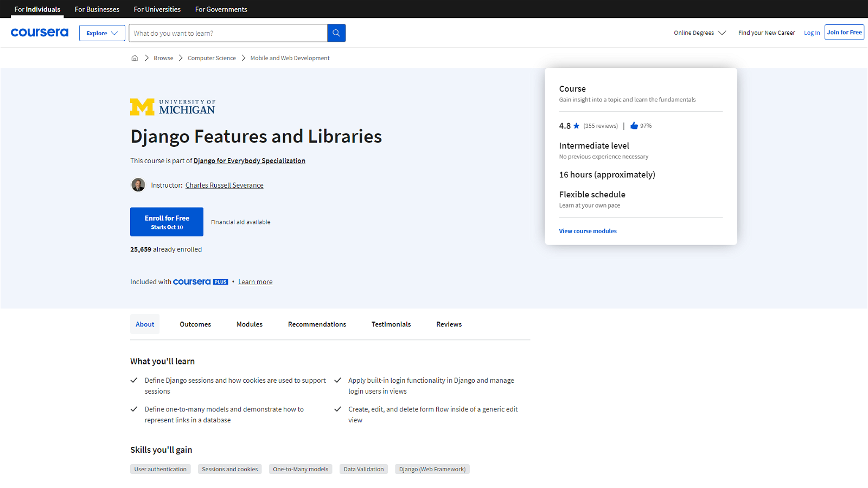Open the Browse breadcrumb

163,58
